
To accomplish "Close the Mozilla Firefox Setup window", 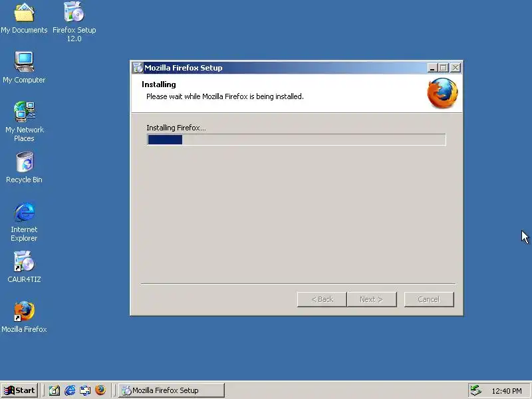I will coord(456,68).
